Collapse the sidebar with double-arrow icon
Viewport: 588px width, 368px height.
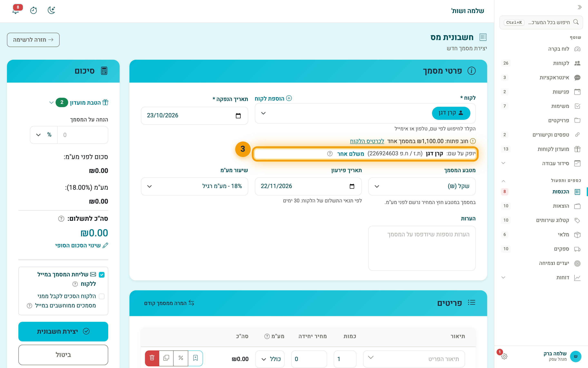click(579, 7)
